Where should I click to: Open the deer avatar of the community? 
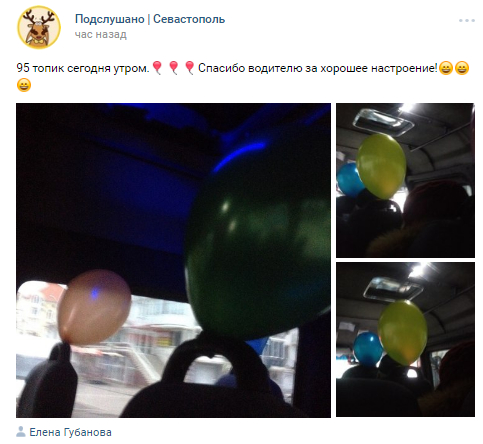tap(39, 27)
